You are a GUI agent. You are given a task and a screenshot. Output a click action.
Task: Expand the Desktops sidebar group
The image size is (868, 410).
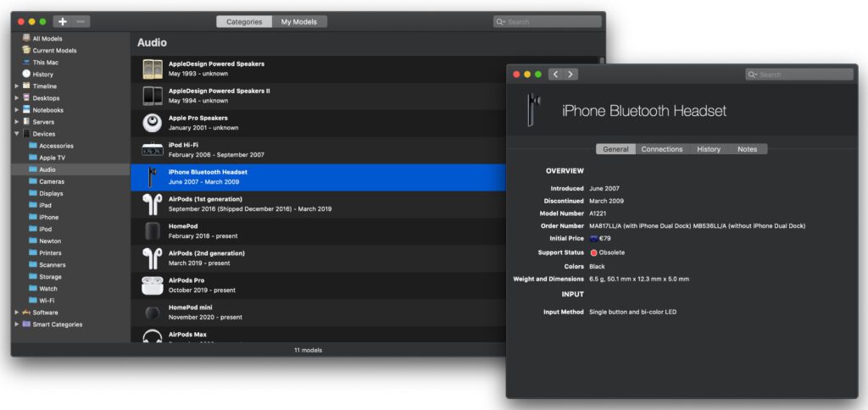[x=17, y=98]
